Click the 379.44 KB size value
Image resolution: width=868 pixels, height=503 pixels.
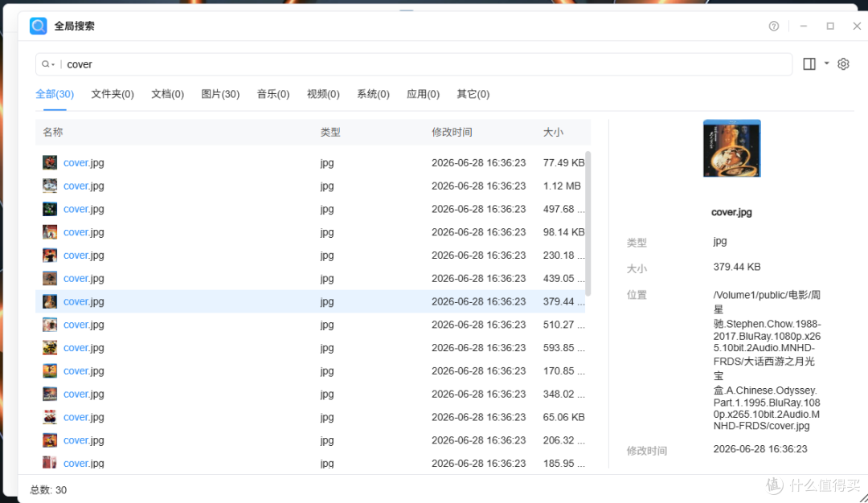[737, 267]
